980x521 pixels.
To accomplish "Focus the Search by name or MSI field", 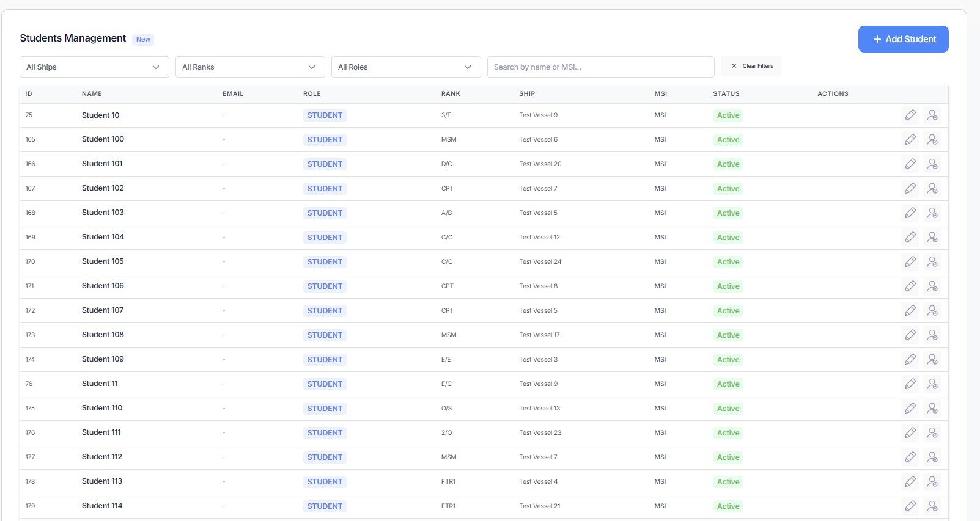I will point(600,67).
